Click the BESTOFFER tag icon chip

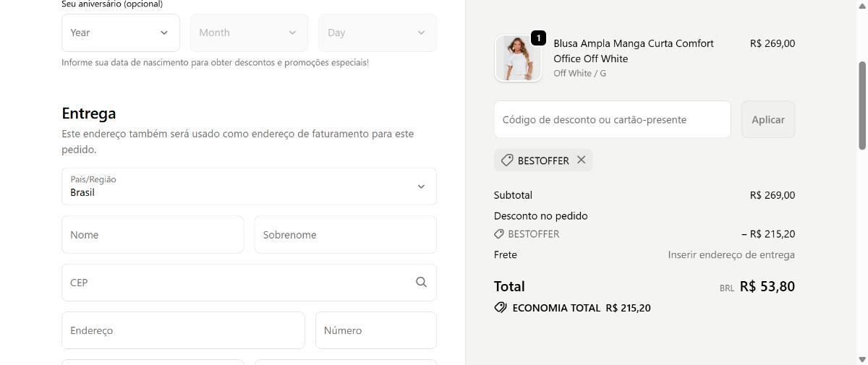(507, 160)
